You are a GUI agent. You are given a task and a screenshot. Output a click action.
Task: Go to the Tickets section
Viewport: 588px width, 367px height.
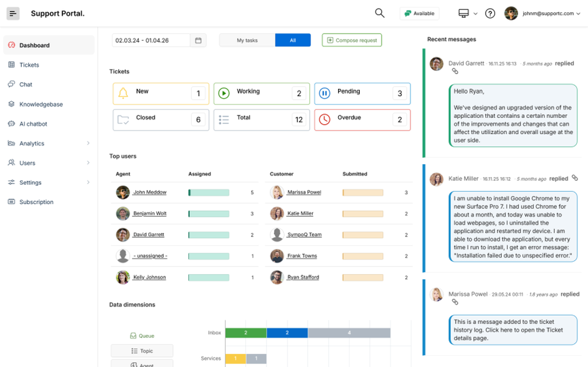30,65
